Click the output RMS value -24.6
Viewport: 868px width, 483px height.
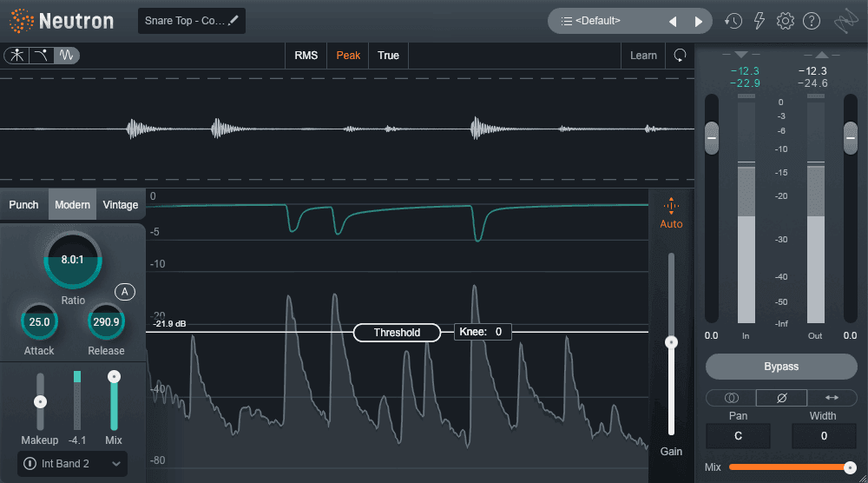[812, 83]
